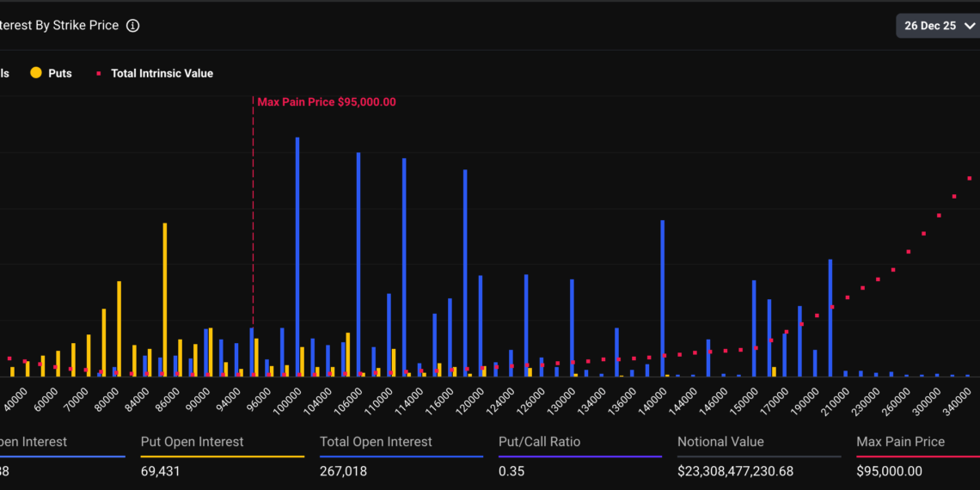Select the Put Open Interest stat card
980x490 pixels.
pos(222,456)
